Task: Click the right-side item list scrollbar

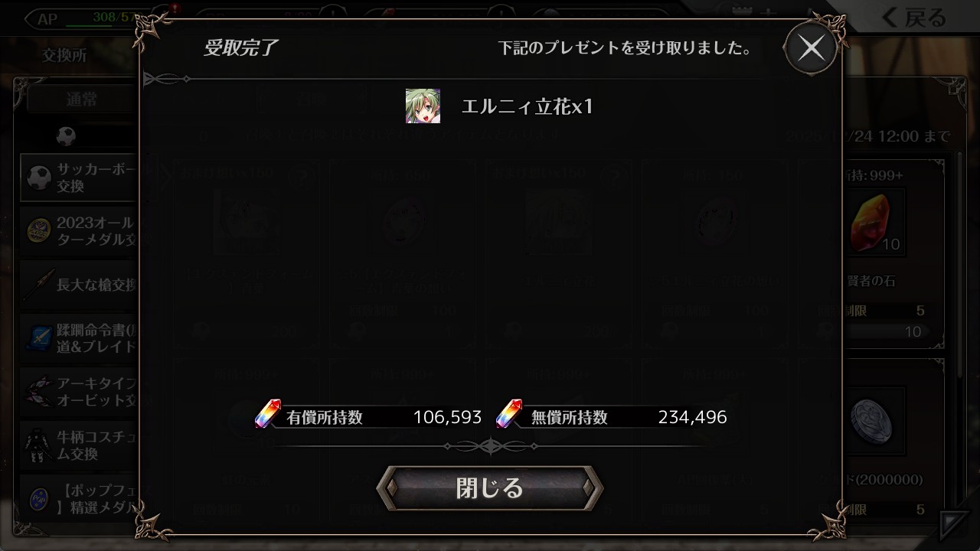Action: click(x=962, y=264)
